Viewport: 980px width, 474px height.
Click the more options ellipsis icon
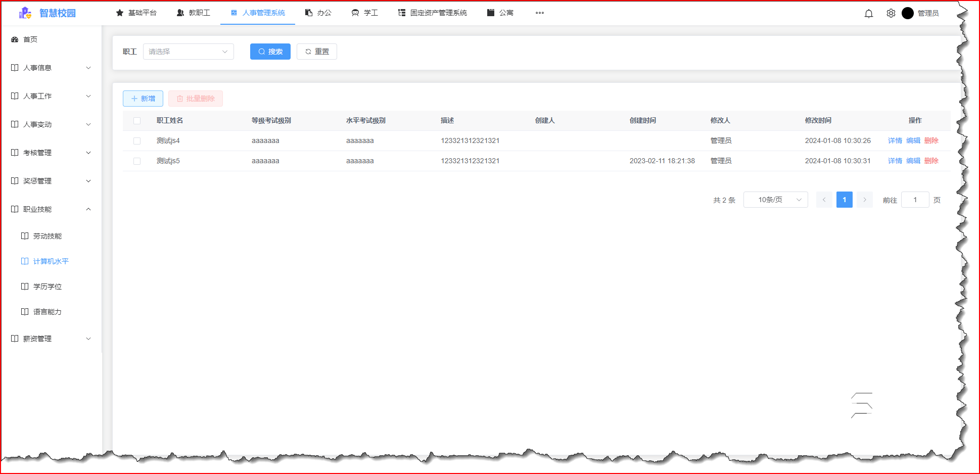(x=539, y=13)
